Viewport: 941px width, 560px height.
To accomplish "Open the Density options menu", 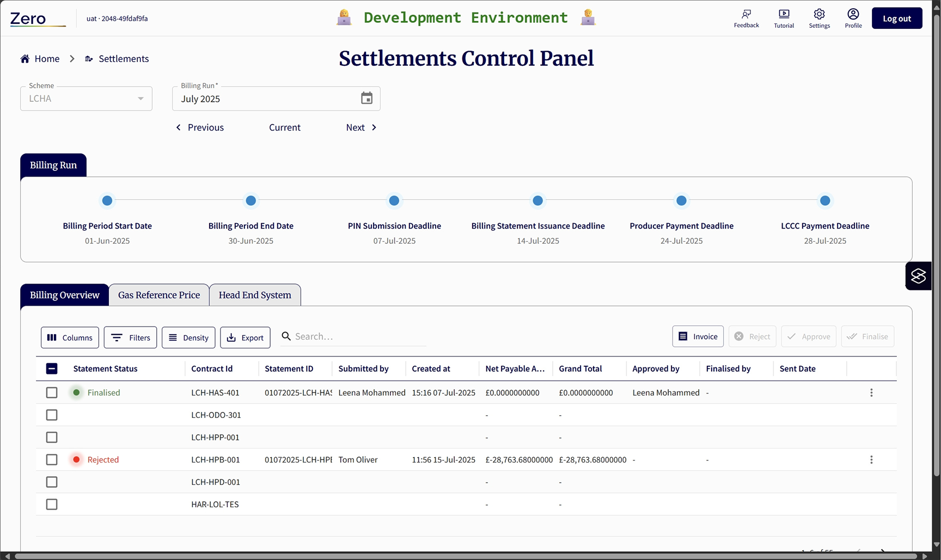I will coord(188,337).
